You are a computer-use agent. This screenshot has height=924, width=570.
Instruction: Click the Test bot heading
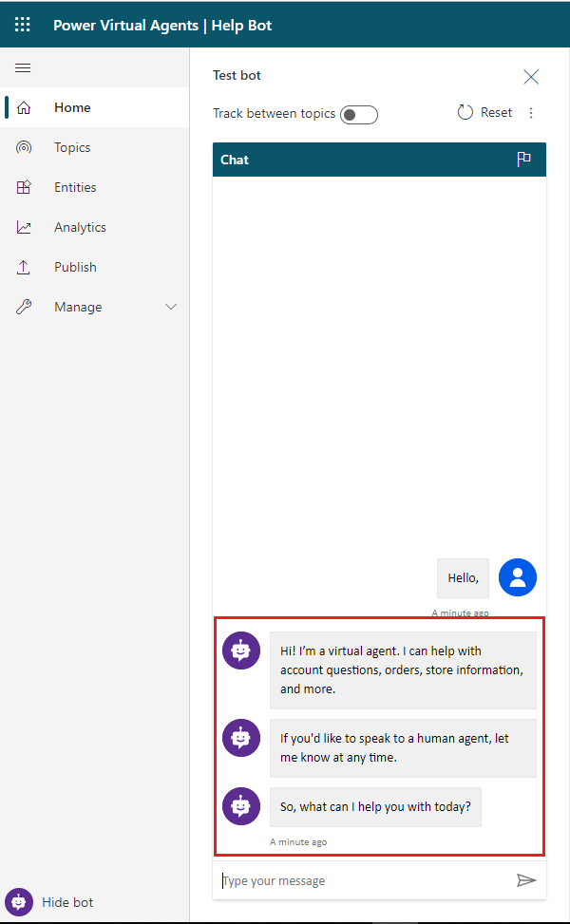237,75
